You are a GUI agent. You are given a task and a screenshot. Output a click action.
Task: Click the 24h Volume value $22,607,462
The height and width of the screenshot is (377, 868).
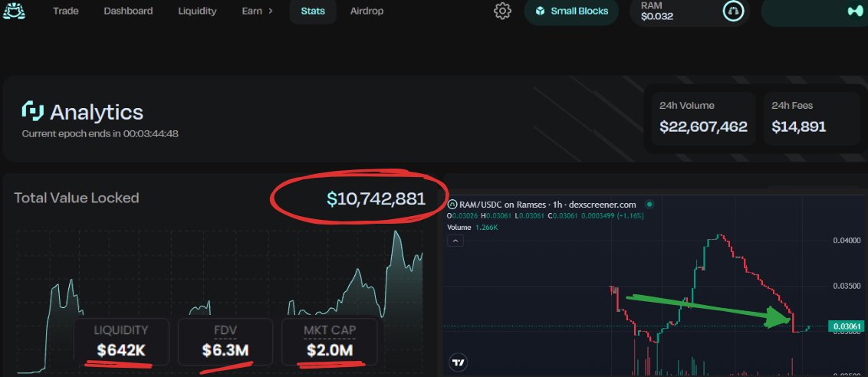(703, 126)
